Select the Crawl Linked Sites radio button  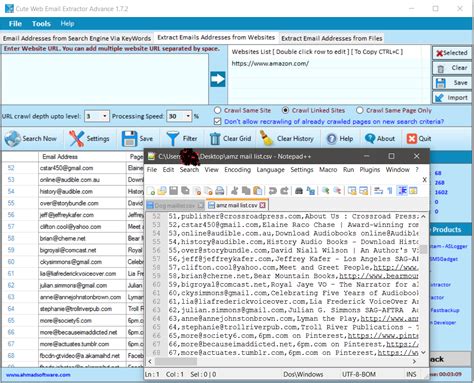pyautogui.click(x=285, y=110)
